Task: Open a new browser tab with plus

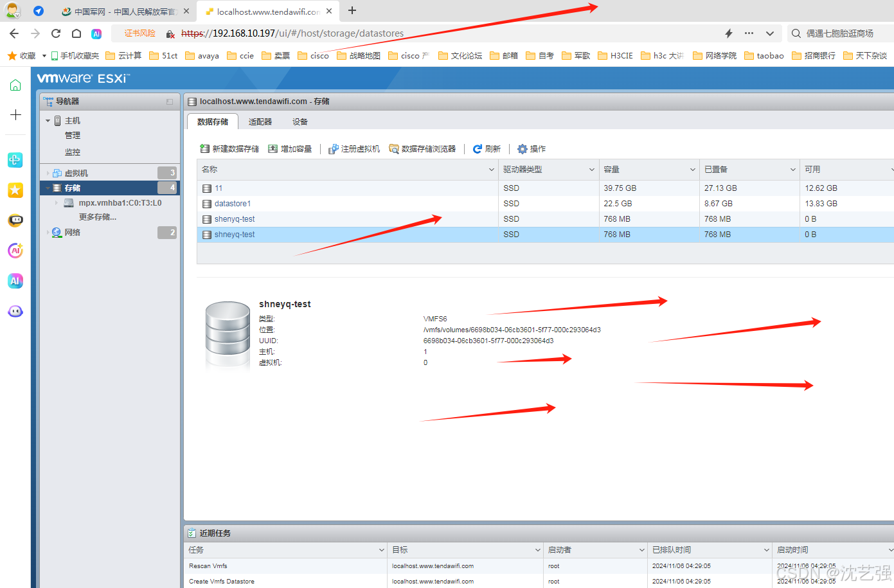Action: coord(352,11)
